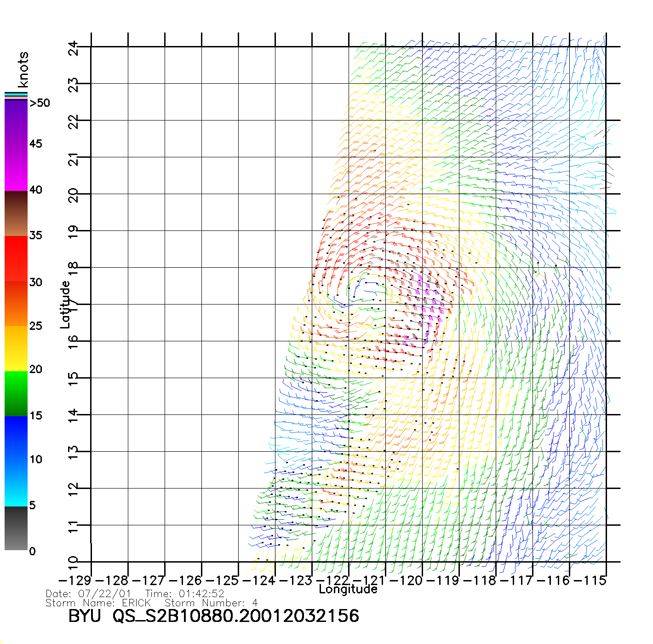Click the brown 35-40 knots legend band
The width and height of the screenshot is (653, 644).
point(16,213)
